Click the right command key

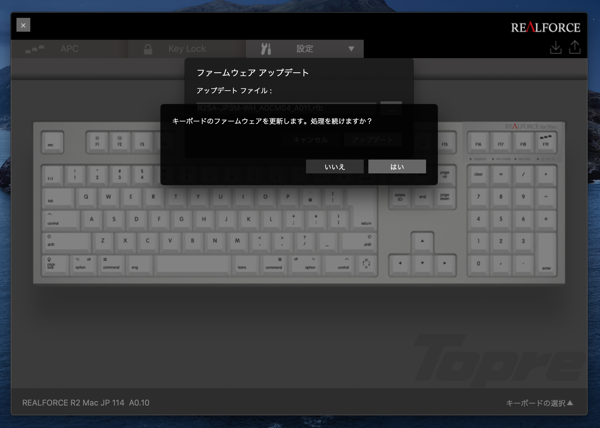[x=274, y=264]
